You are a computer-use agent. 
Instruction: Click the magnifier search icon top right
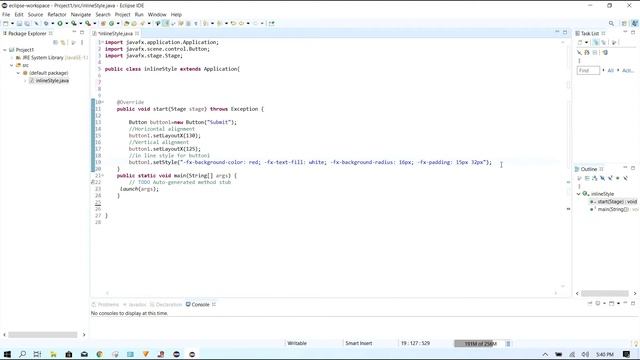(x=611, y=24)
